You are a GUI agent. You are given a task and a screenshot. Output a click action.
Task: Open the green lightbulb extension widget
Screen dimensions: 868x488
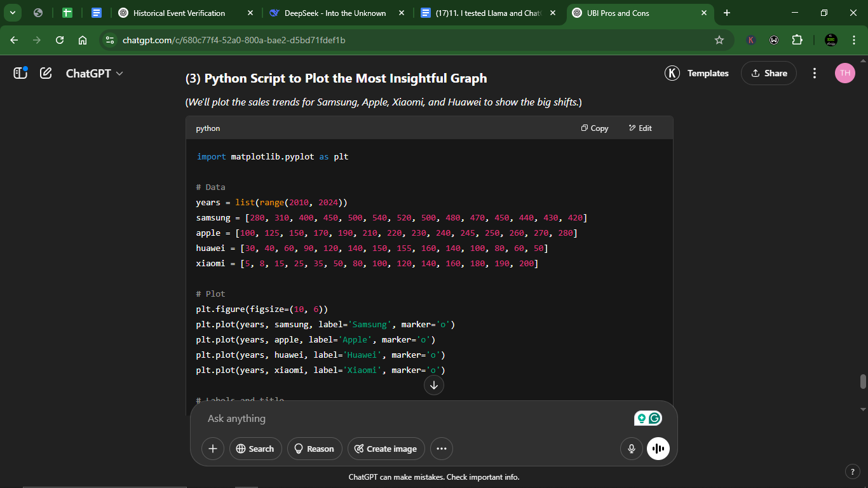pos(641,418)
